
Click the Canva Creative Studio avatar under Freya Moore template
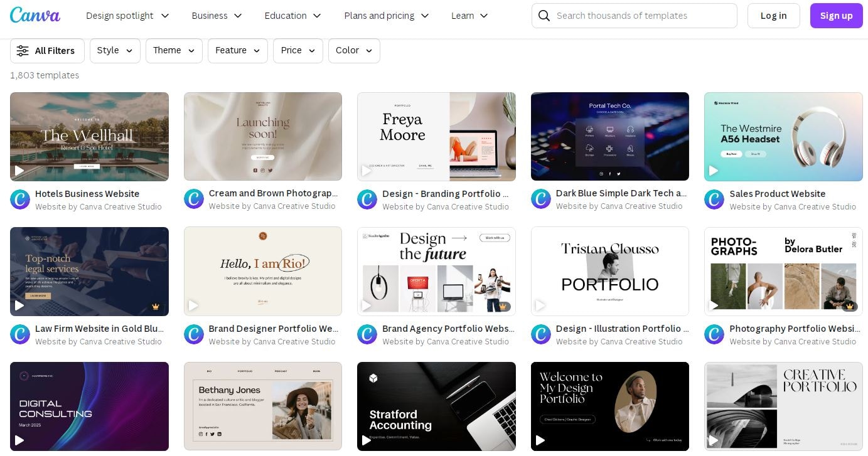367,199
